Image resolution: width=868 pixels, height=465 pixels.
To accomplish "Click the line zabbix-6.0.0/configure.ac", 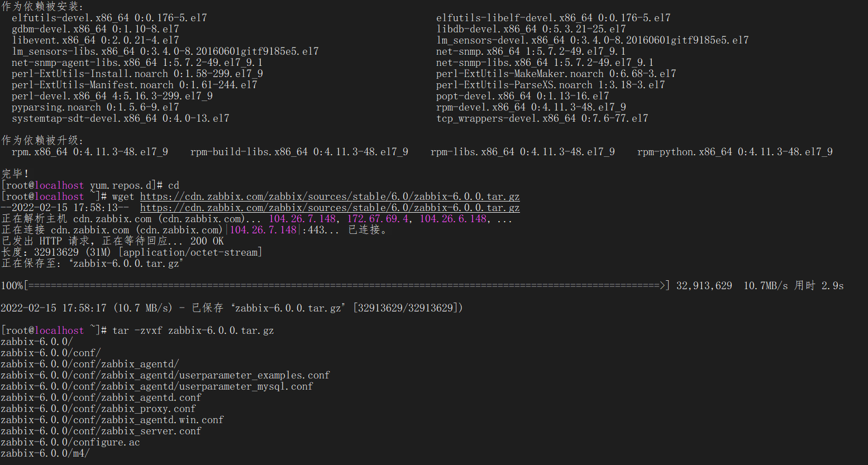I will (x=70, y=442).
